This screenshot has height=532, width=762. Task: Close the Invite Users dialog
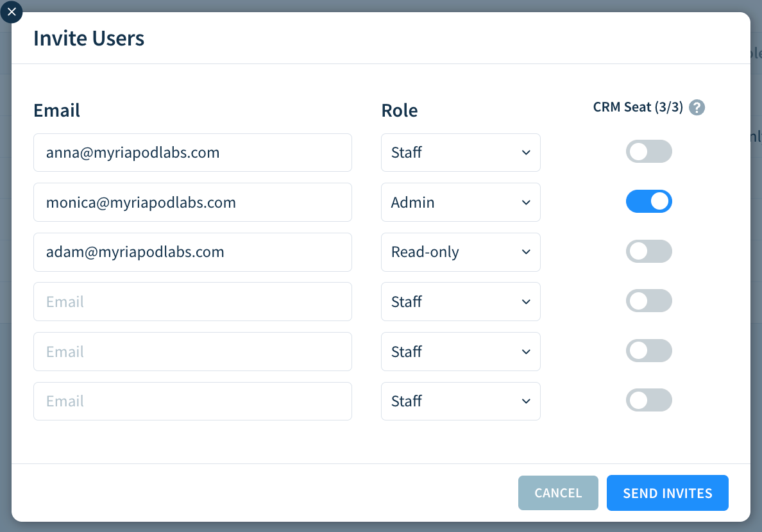(x=11, y=12)
